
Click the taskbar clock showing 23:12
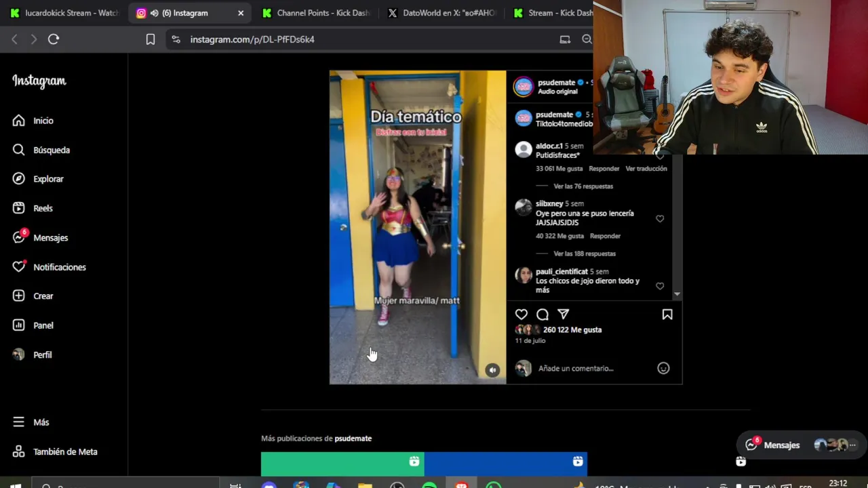(x=838, y=483)
